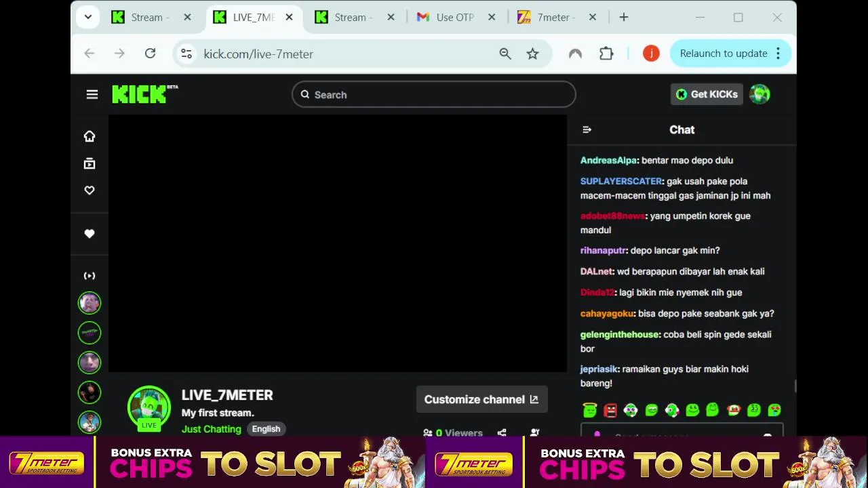Click username gelenginthehouse in chat
The height and width of the screenshot is (488, 868).
click(620, 335)
